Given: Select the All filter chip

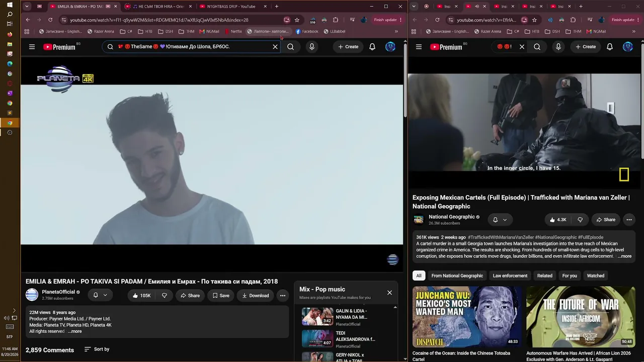Looking at the screenshot, I should 419,276.
